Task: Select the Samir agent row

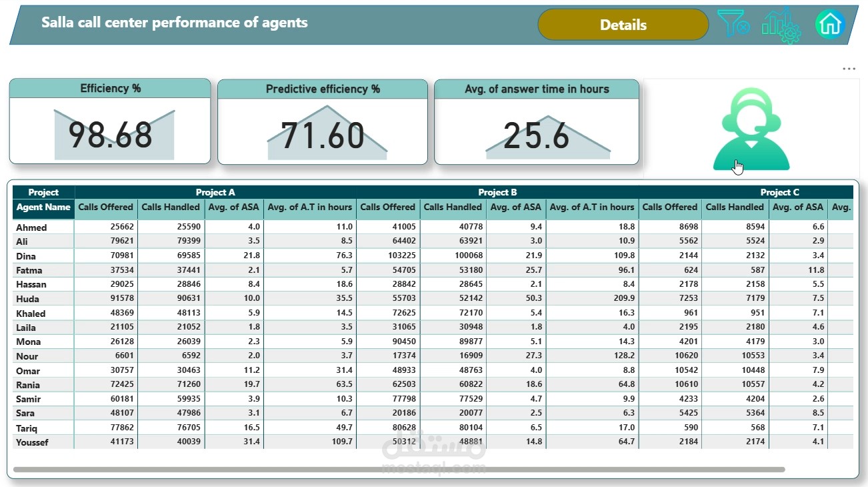Action: tap(433, 399)
